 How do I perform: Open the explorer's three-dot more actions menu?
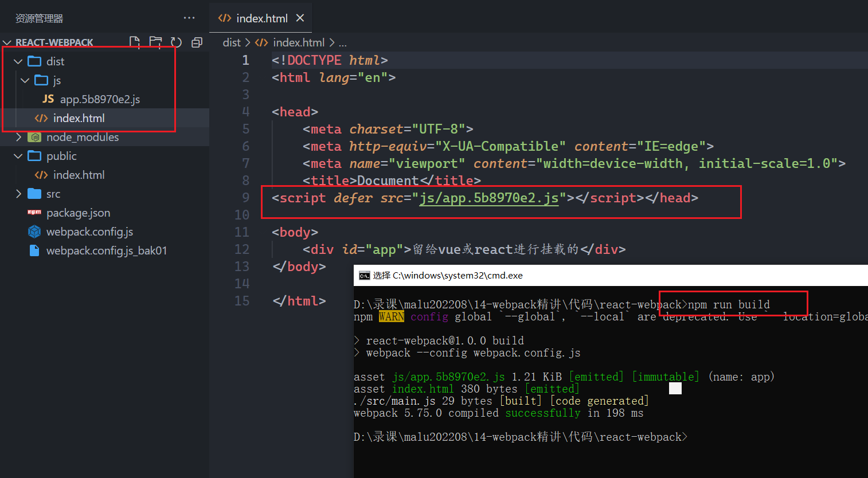189,18
